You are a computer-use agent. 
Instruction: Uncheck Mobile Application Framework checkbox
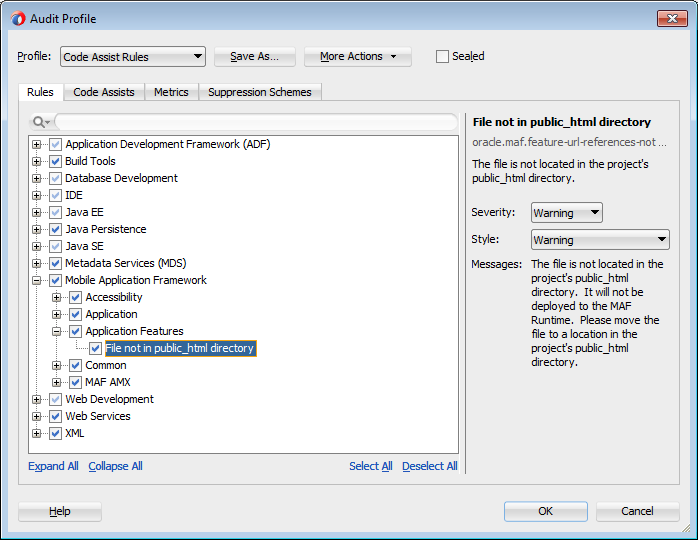click(55, 280)
